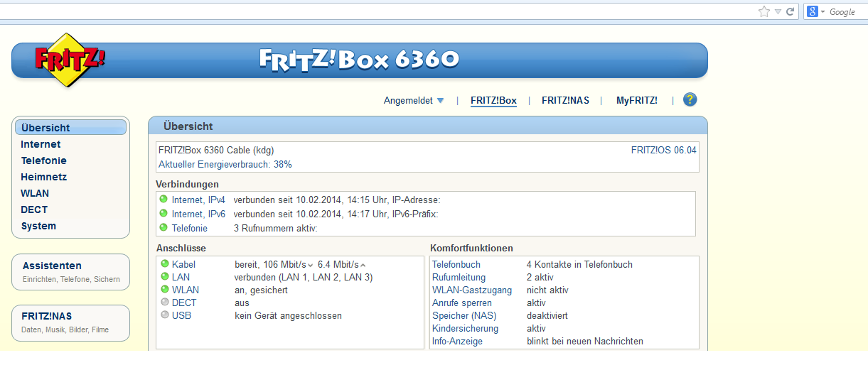The height and width of the screenshot is (365, 868).
Task: Open Aktueller Energieverbrauch: 38% link
Action: [x=225, y=164]
